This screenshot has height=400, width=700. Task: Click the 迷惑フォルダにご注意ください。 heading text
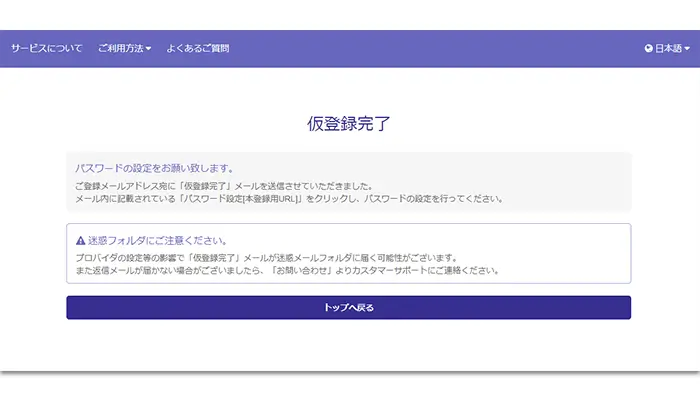[x=158, y=241]
